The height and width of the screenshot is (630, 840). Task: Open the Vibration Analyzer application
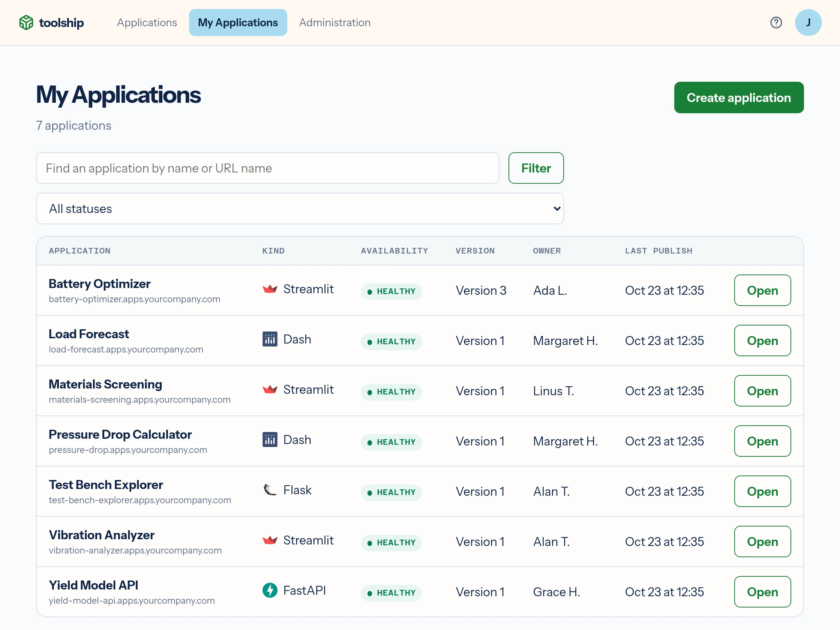(x=762, y=542)
